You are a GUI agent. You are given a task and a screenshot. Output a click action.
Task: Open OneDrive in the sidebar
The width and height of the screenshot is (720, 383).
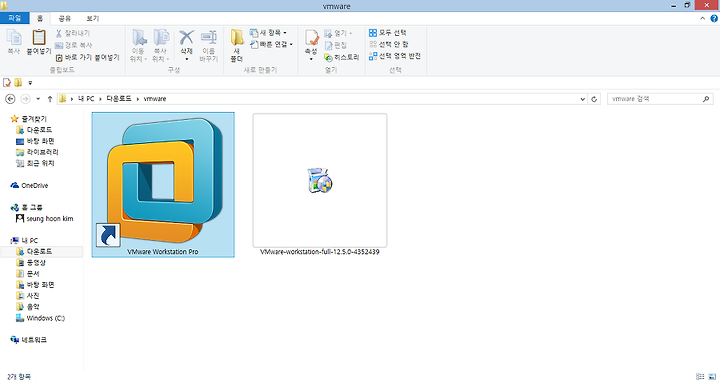click(x=29, y=186)
